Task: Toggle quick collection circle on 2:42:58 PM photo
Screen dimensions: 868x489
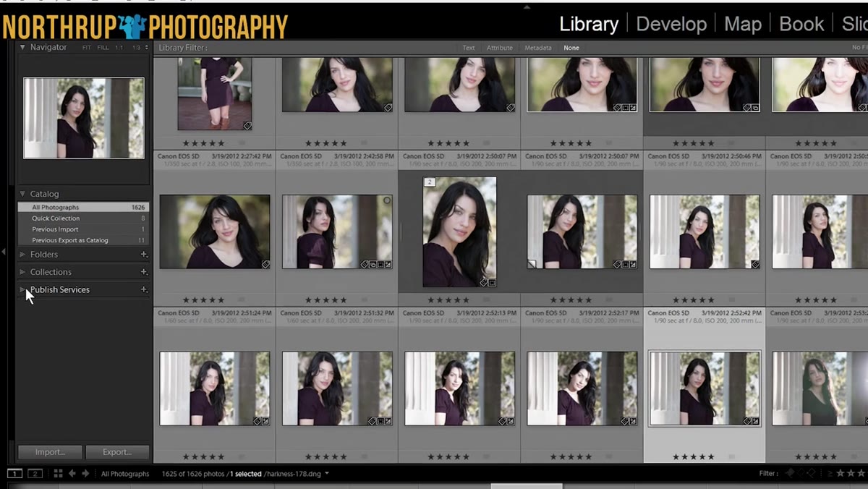Action: click(x=387, y=200)
